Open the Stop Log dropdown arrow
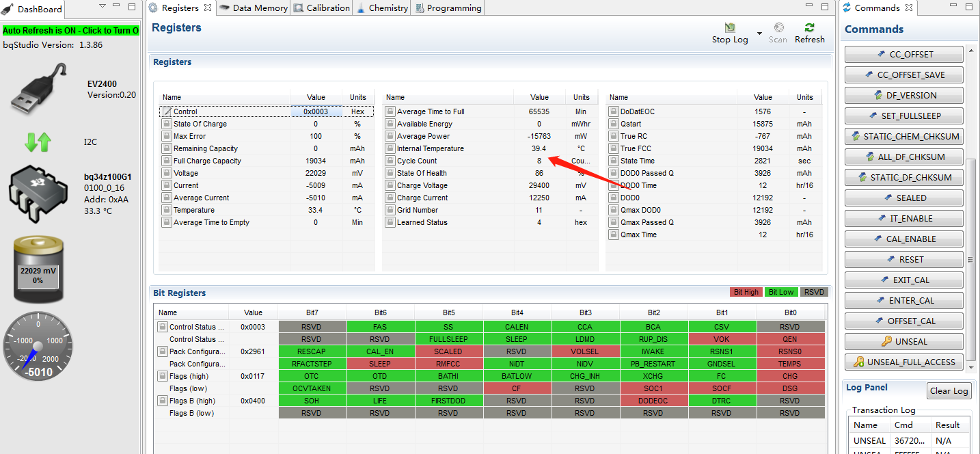The width and height of the screenshot is (980, 454). point(759,34)
